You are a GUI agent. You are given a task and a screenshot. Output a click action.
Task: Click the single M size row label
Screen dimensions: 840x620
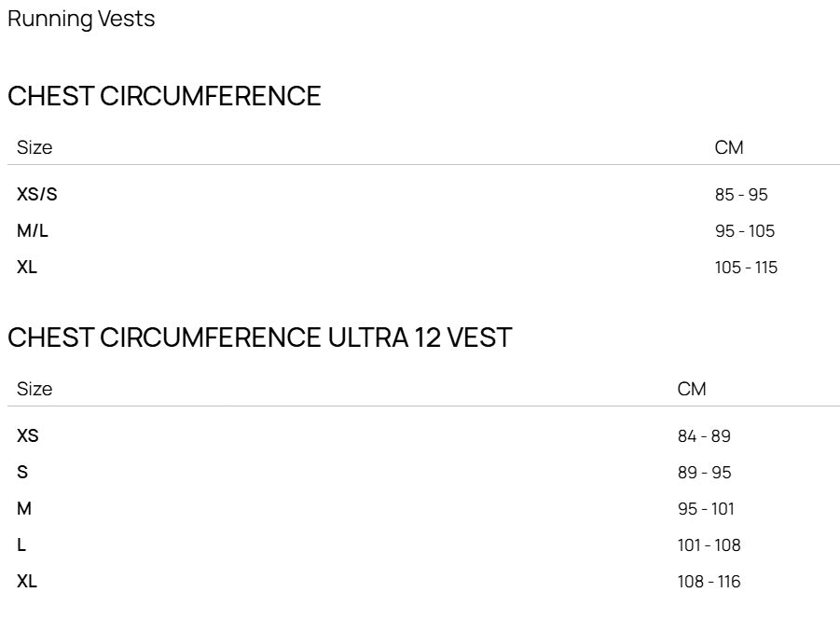24,508
